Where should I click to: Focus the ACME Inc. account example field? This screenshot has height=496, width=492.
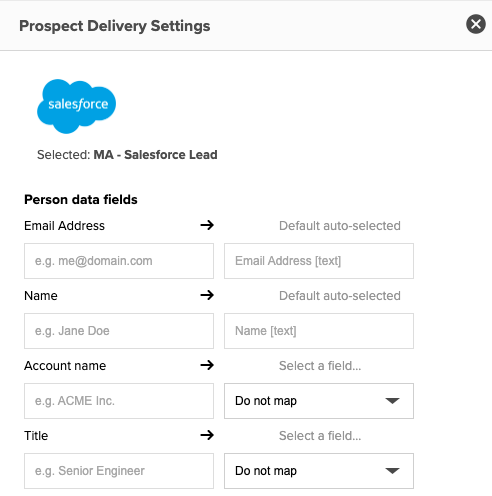click(x=119, y=401)
